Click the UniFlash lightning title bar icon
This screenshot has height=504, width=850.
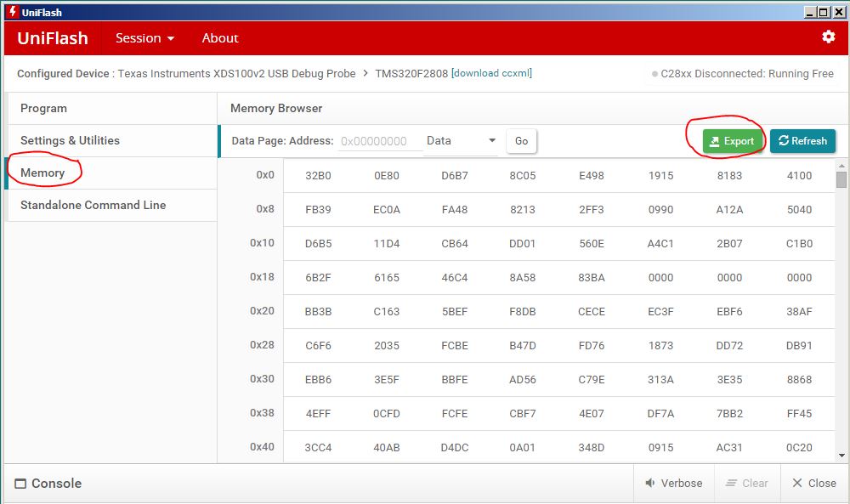12,12
